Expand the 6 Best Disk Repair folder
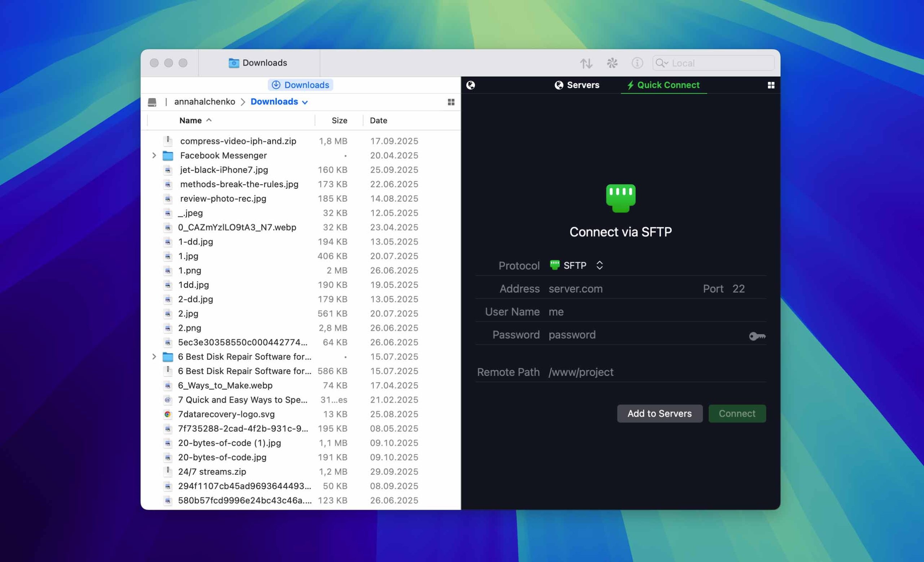924x562 pixels. (x=154, y=357)
